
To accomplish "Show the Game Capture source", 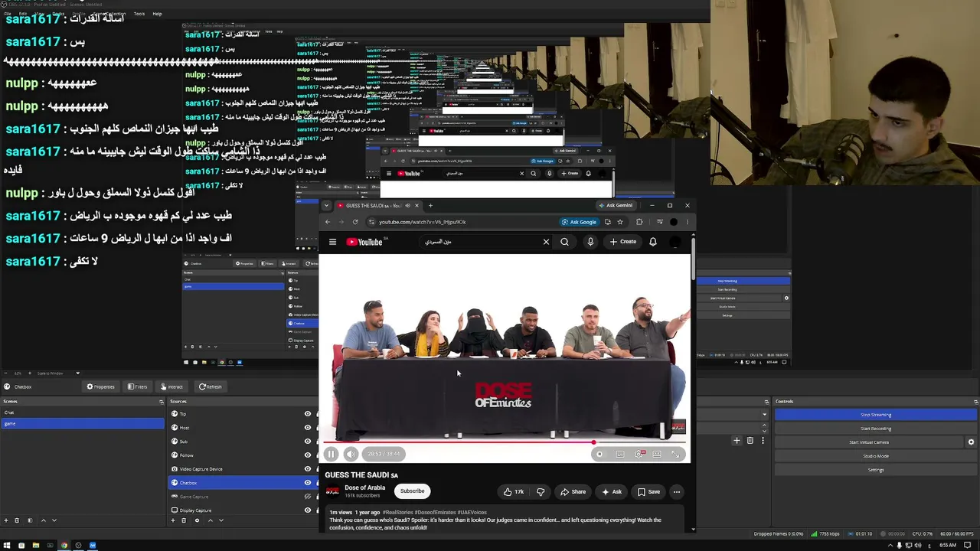I will point(308,497).
